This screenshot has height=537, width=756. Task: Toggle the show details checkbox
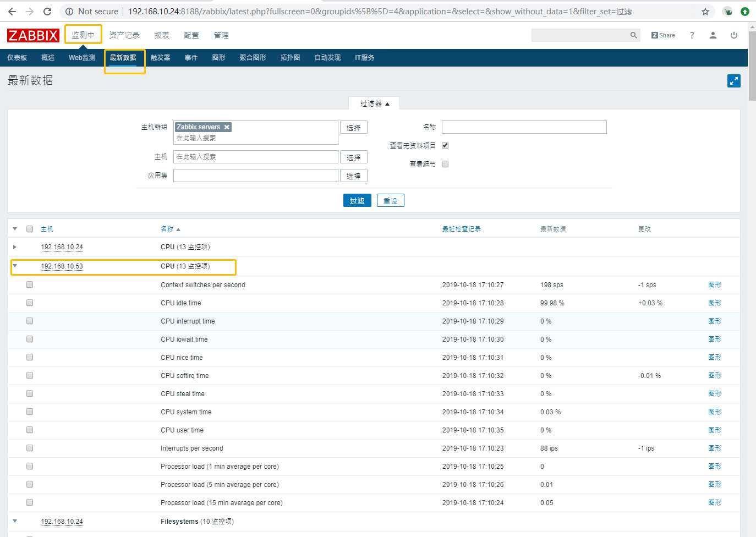pyautogui.click(x=445, y=164)
